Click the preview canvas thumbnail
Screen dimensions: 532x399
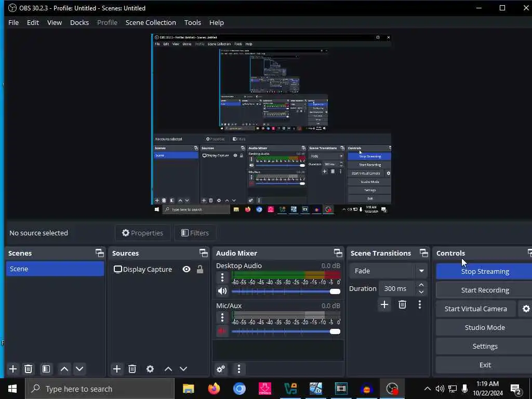(271, 124)
